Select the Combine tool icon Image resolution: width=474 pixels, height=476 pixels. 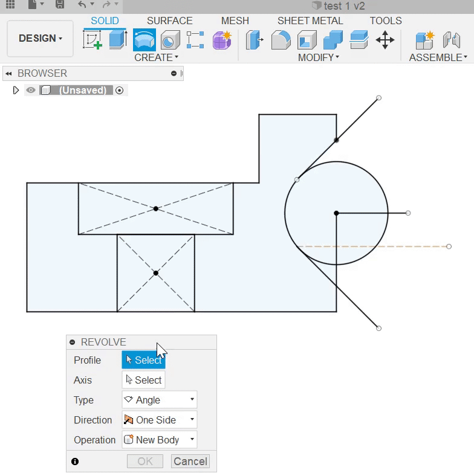[x=333, y=40]
